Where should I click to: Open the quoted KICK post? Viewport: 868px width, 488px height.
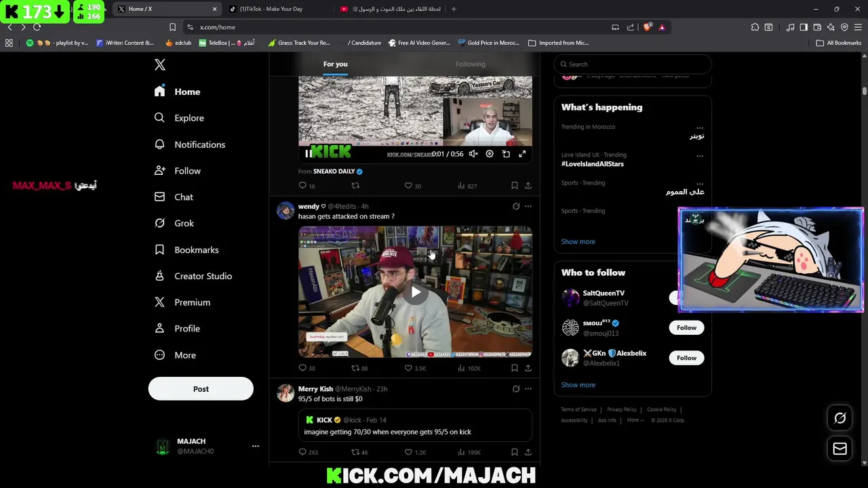pos(415,426)
